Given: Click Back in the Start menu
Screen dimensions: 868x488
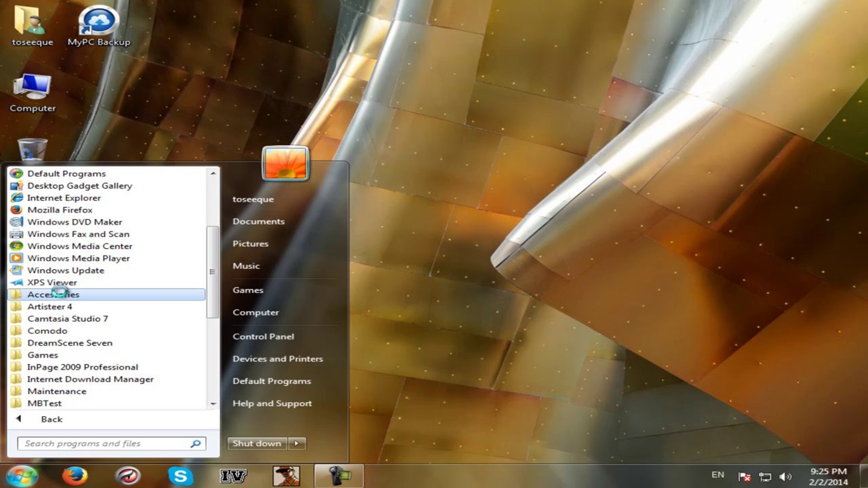Looking at the screenshot, I should tap(52, 419).
